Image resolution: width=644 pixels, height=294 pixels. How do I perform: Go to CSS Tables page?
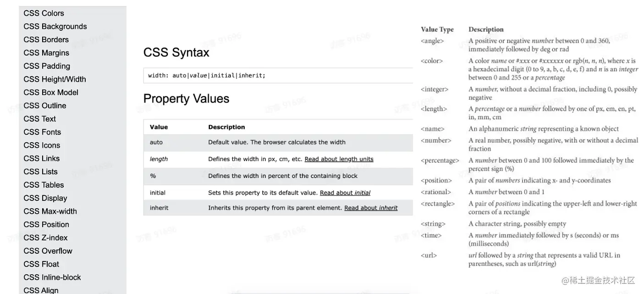[44, 185]
